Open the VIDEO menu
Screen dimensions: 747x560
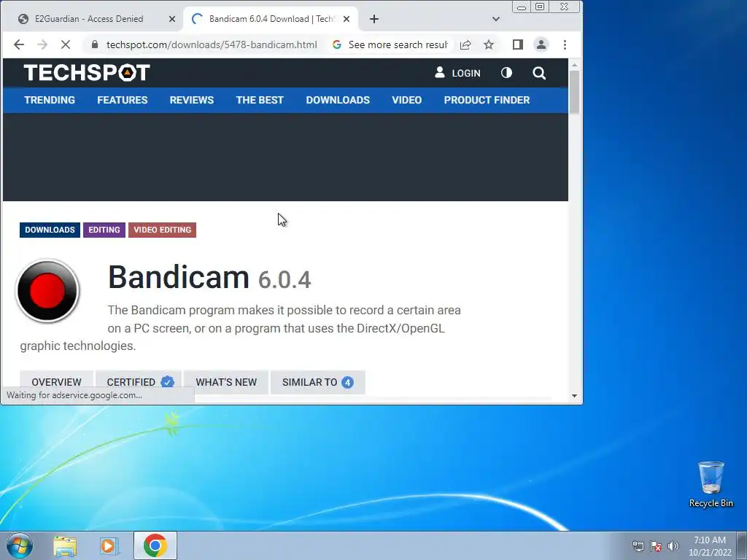click(x=406, y=100)
